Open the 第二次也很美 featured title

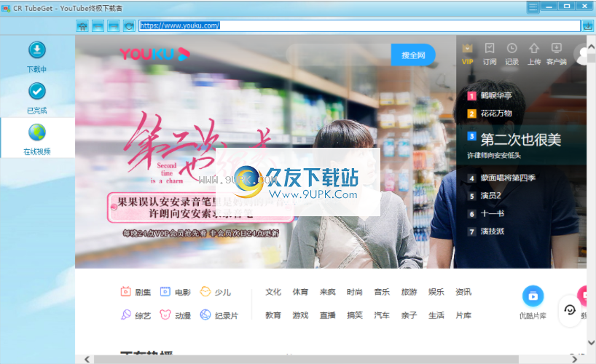[x=521, y=140]
